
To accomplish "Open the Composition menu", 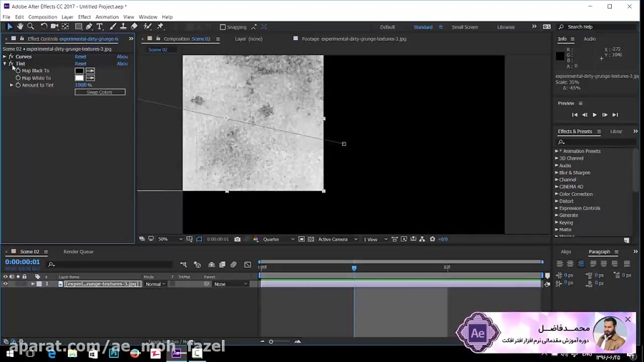I will click(x=43, y=17).
